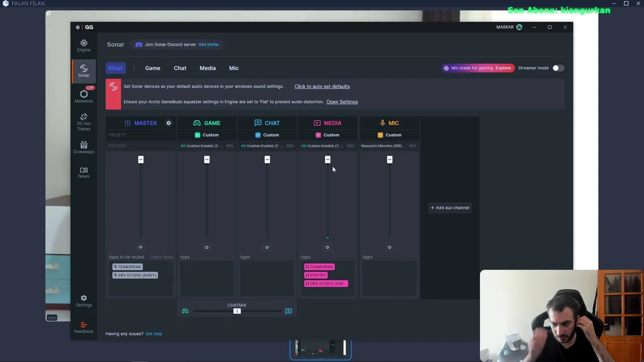Click to auto set defaults
Image resolution: width=644 pixels, height=362 pixels.
coord(322,86)
